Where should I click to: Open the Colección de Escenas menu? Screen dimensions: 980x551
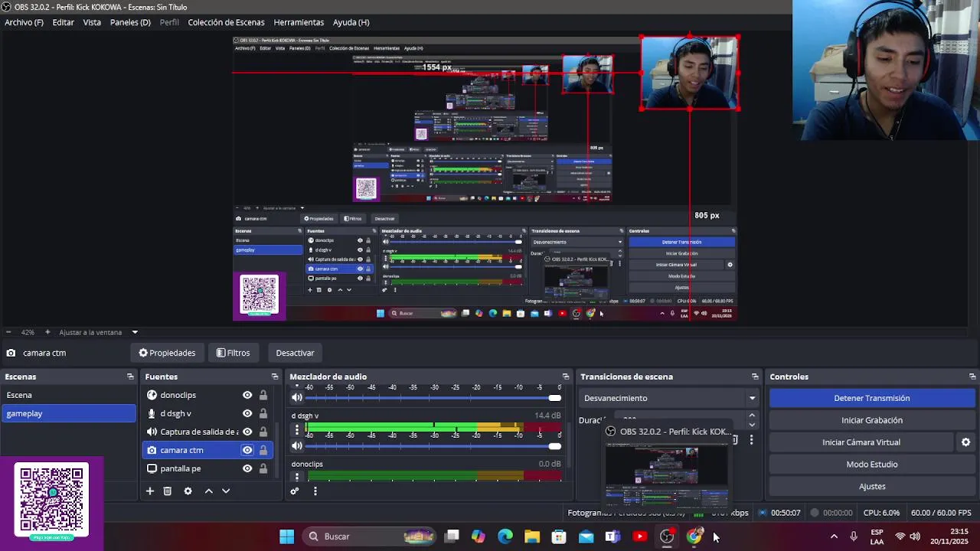tap(226, 22)
